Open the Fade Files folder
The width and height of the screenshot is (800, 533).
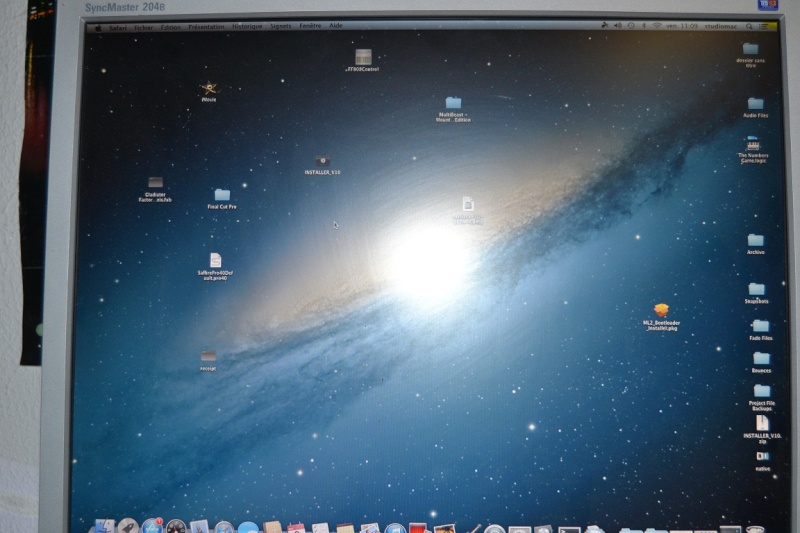pos(760,326)
